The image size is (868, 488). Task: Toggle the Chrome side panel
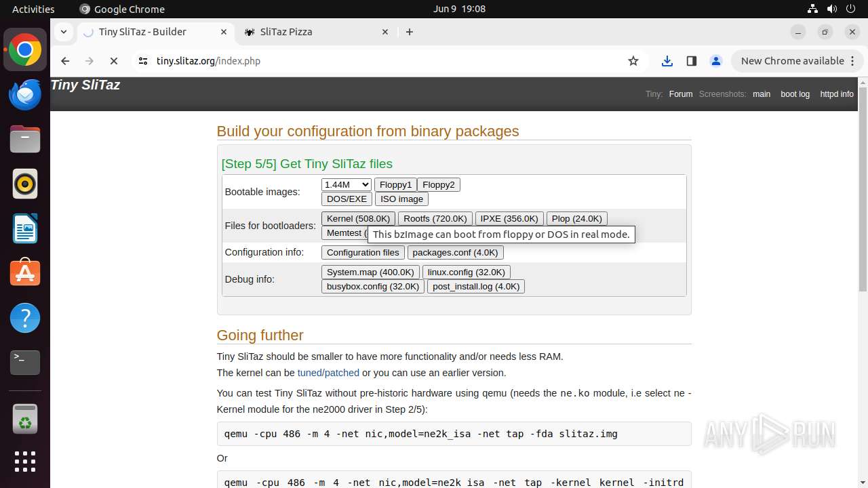click(692, 61)
